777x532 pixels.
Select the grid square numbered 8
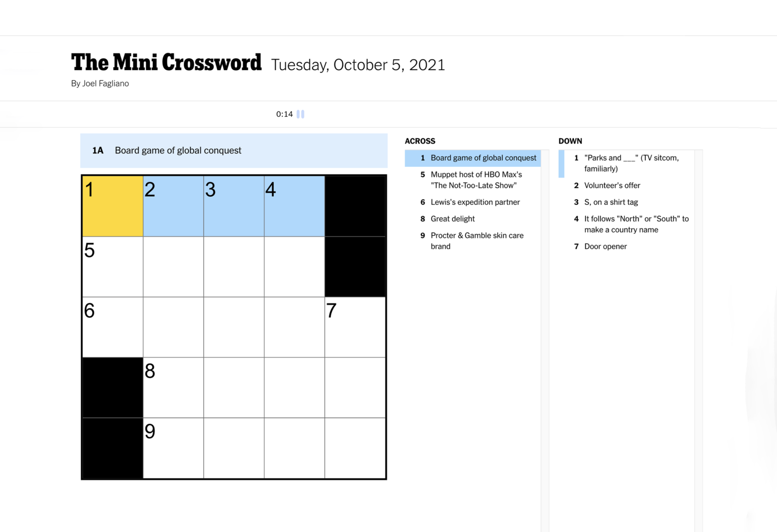pos(174,388)
